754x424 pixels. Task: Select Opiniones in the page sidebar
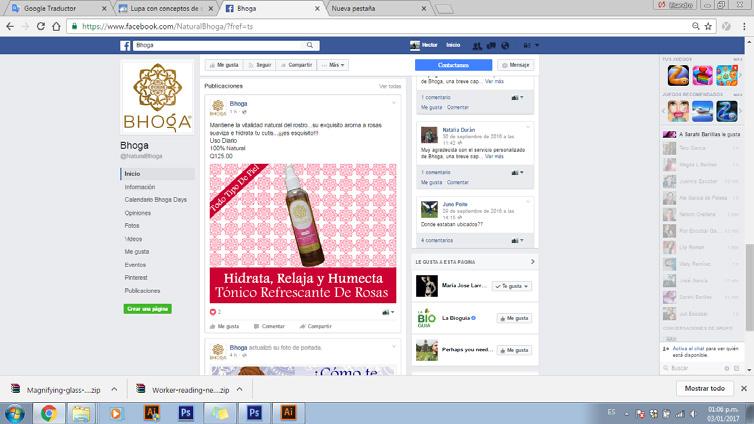[138, 213]
